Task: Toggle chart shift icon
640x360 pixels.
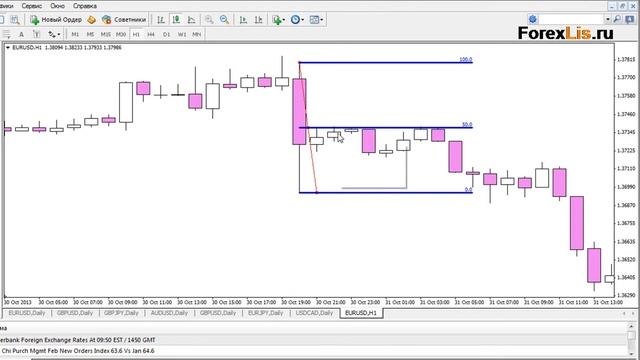Action: 258,20
